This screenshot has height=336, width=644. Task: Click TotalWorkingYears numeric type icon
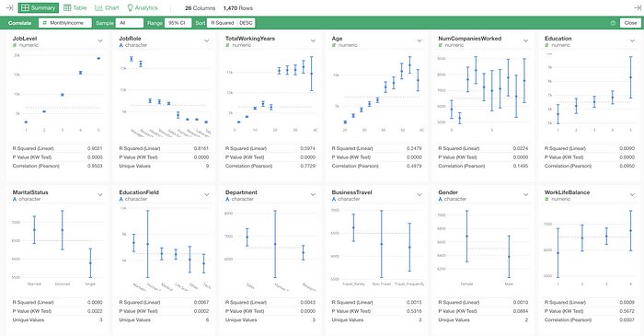227,45
